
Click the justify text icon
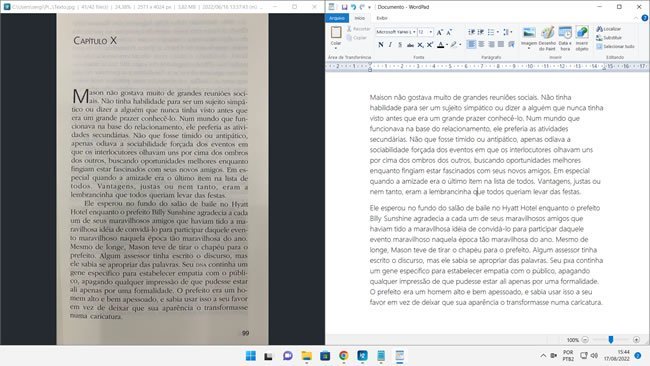501,44
